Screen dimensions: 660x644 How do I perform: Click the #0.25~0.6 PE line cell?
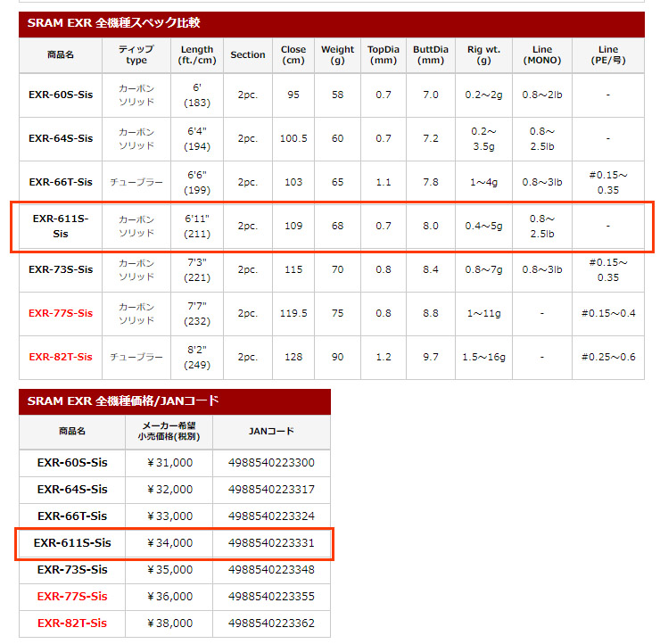click(x=608, y=357)
